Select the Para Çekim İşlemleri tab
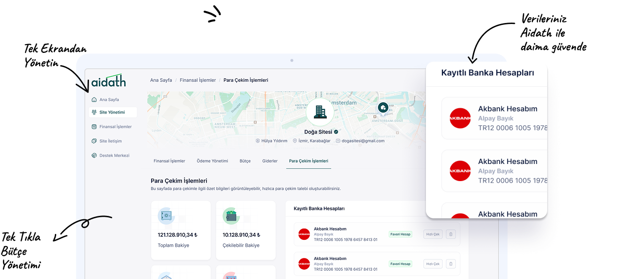The width and height of the screenshot is (644, 279). pyautogui.click(x=309, y=161)
